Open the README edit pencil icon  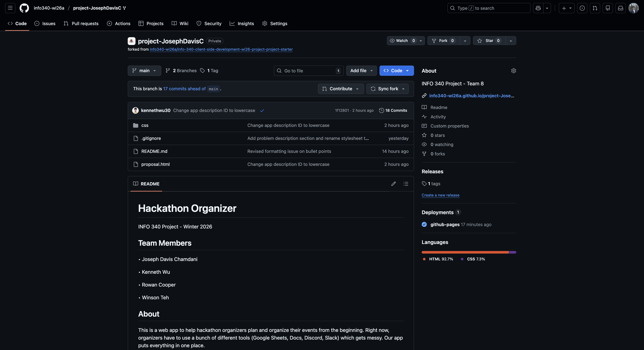coord(394,184)
